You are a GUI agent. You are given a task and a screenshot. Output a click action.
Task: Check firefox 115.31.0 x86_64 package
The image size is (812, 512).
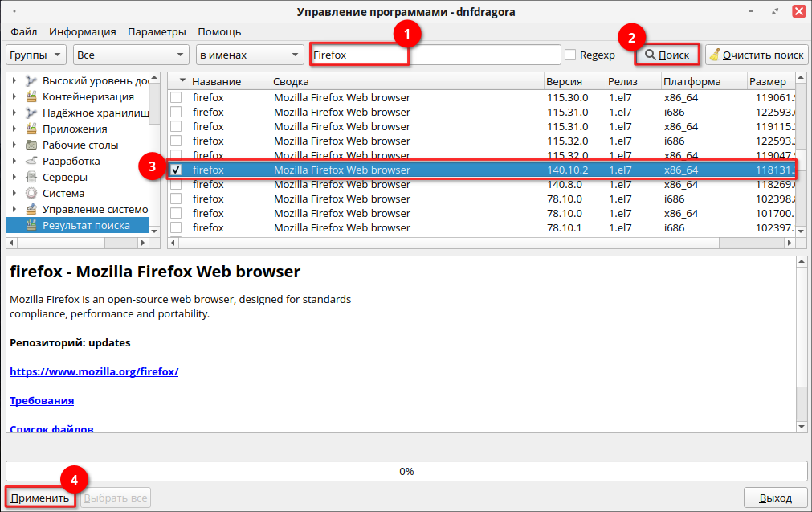176,126
